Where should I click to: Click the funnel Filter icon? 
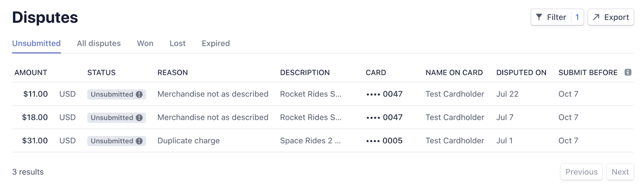(x=539, y=17)
